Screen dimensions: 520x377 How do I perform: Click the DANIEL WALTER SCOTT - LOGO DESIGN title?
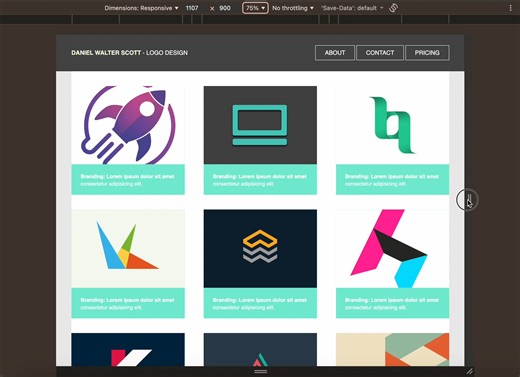click(x=129, y=53)
